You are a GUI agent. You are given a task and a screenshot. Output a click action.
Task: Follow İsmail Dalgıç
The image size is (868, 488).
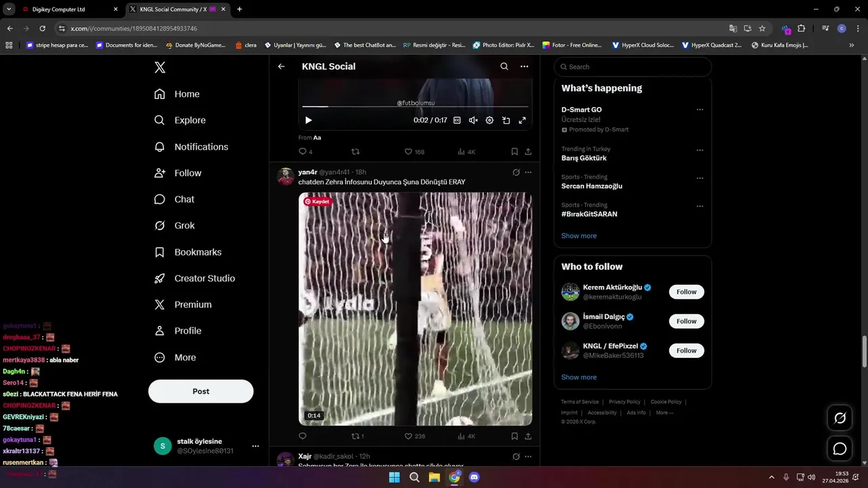(686, 321)
